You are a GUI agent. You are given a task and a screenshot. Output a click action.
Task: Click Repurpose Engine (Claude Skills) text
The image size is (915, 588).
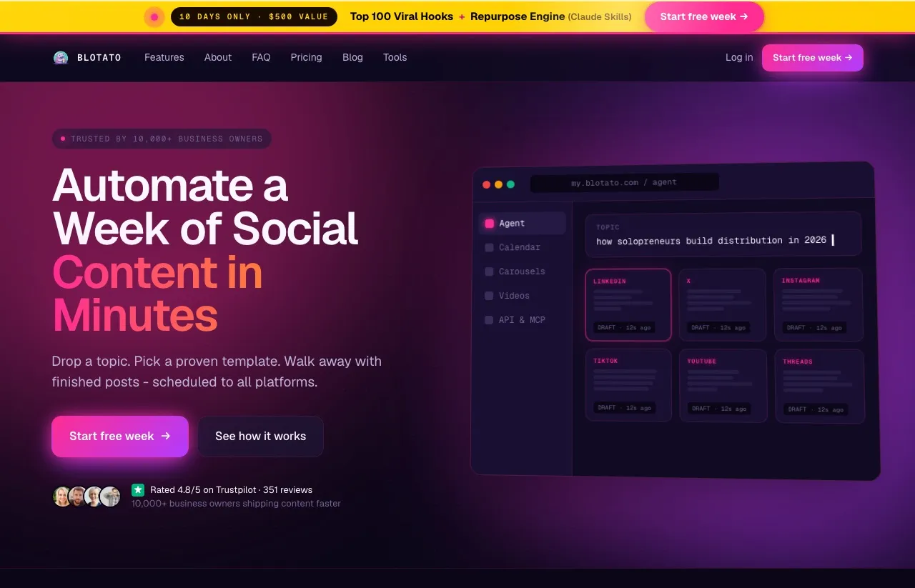click(551, 16)
